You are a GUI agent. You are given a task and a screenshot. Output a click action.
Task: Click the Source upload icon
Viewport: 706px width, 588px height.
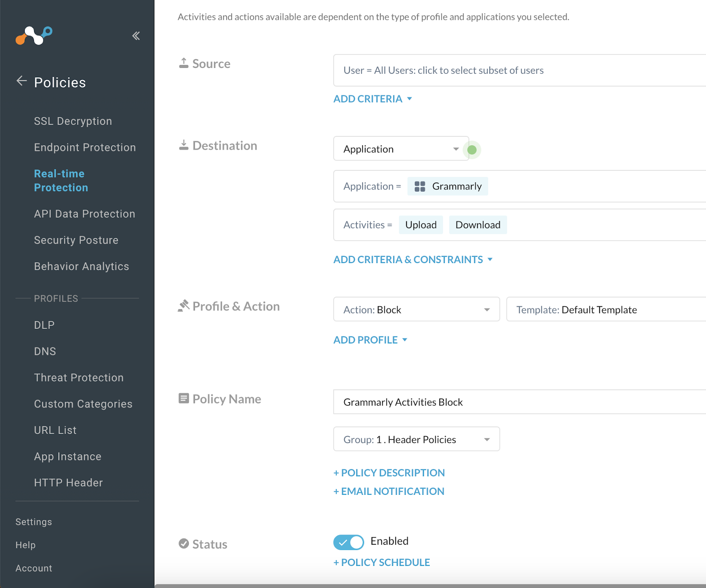[184, 63]
